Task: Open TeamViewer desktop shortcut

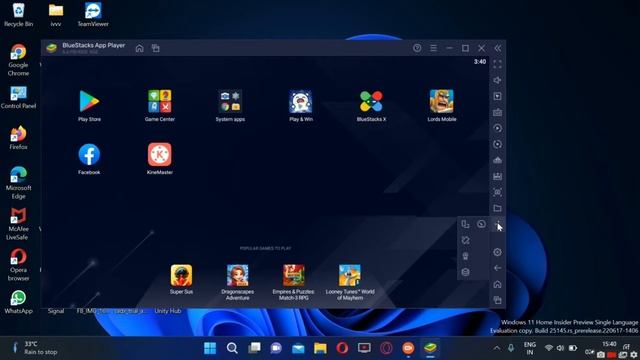Action: 93,15
